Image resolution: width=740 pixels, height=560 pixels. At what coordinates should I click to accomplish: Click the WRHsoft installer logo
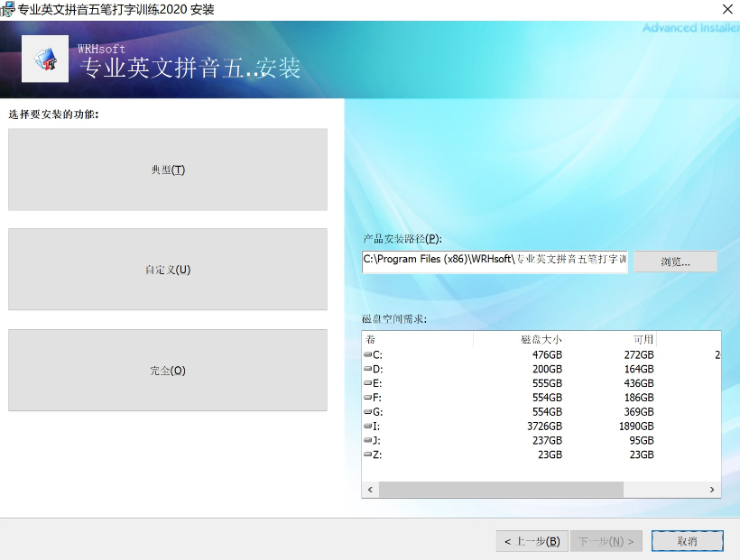tap(44, 59)
